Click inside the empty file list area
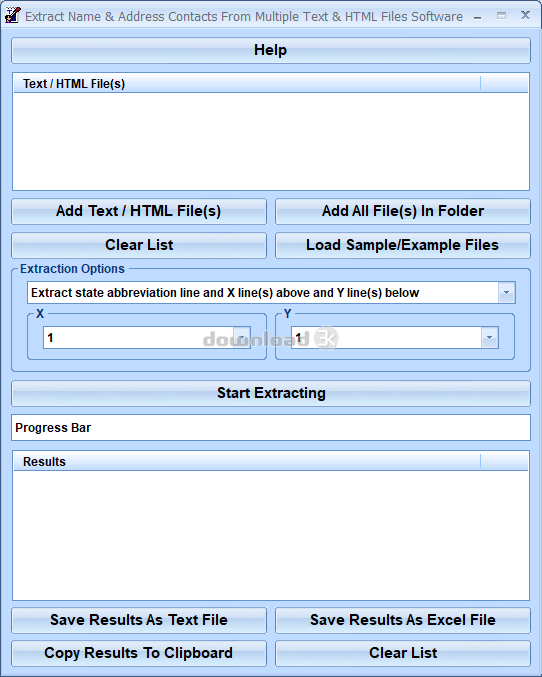The image size is (542, 677). click(271, 141)
